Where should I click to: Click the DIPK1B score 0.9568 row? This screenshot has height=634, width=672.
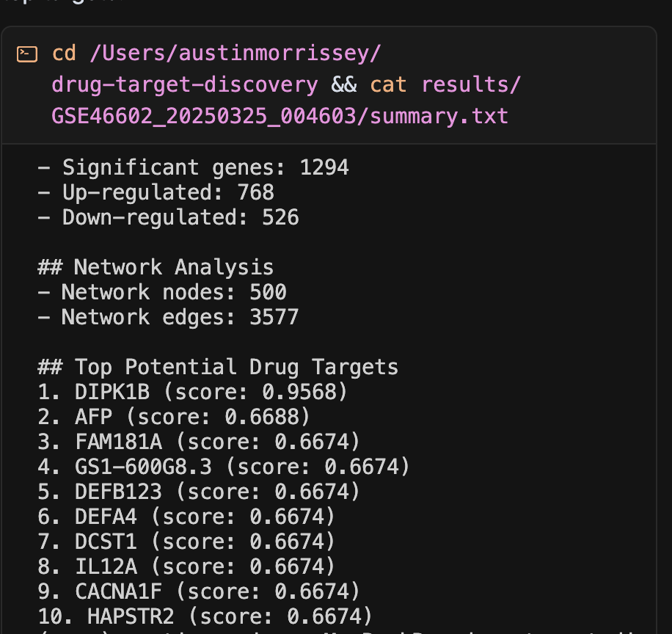pyautogui.click(x=192, y=392)
